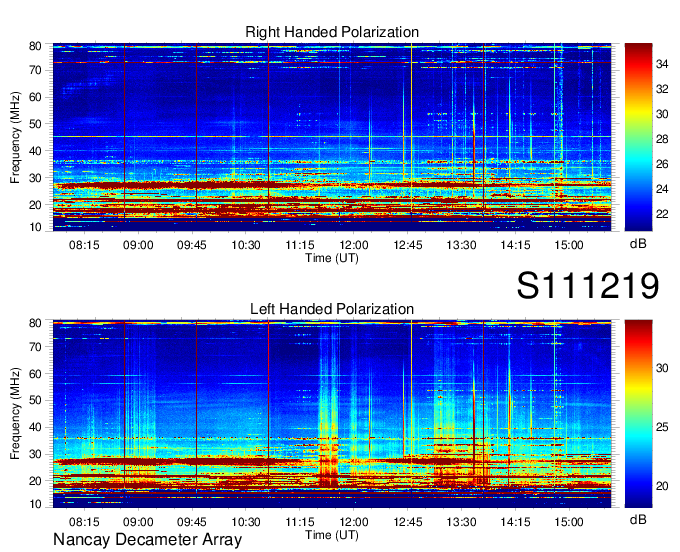Click dB label under the Right Handed colorbar
680x552 pixels.
coord(638,244)
